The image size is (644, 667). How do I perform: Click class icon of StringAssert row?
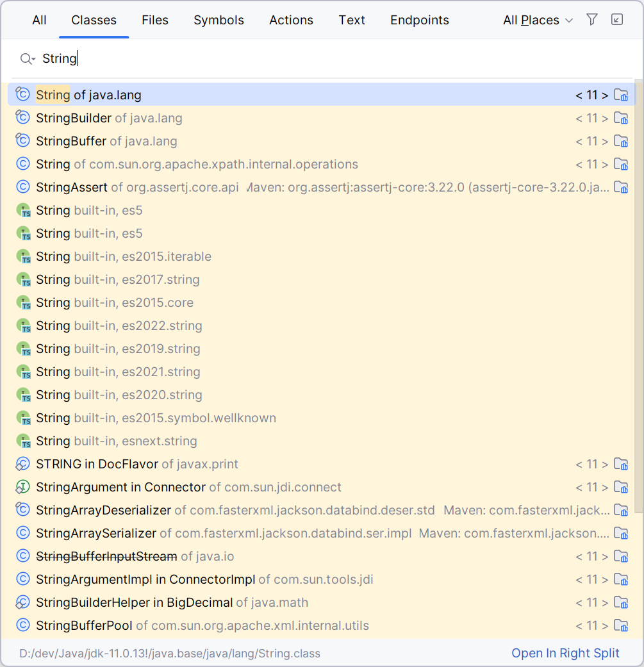22,186
